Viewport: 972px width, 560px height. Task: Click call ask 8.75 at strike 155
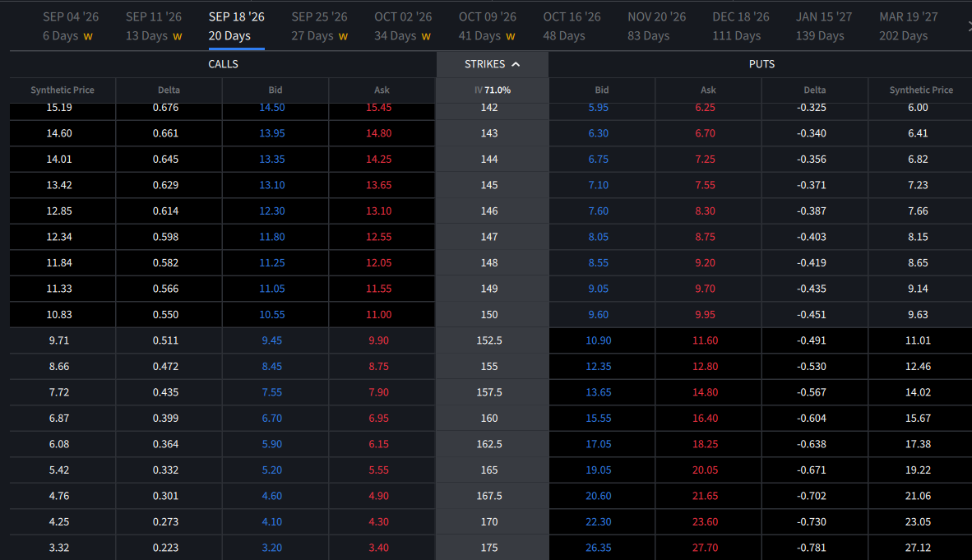pos(379,367)
